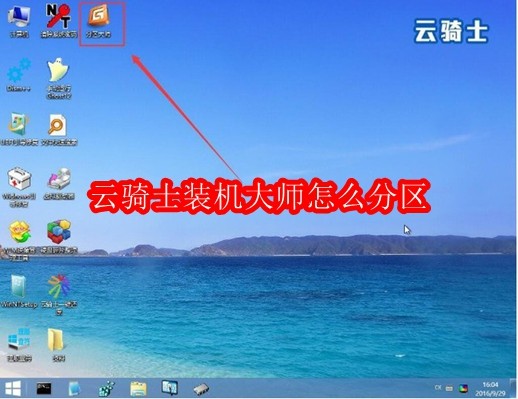The image size is (518, 399).
Task: Open the Ghost backup ghost icon
Action: 59,78
